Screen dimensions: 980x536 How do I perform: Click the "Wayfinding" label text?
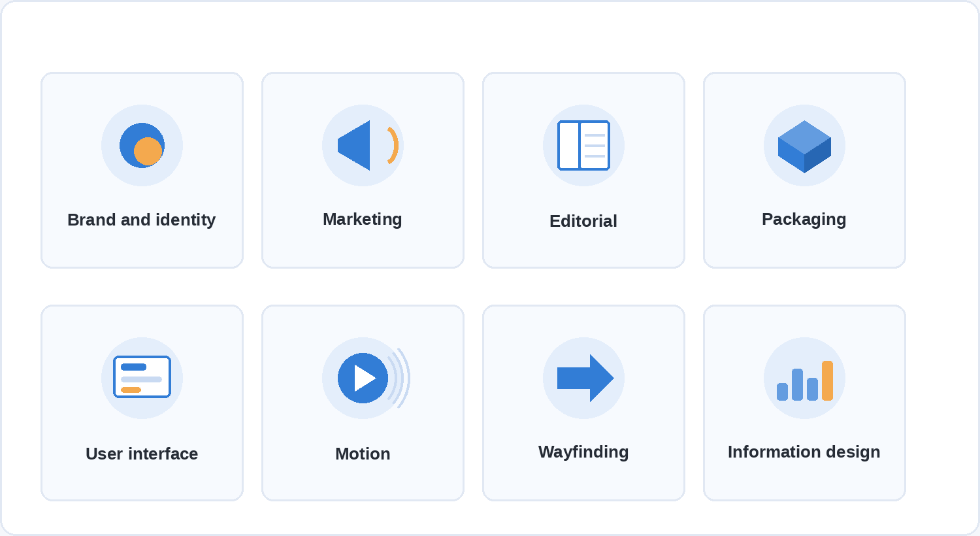point(583,452)
